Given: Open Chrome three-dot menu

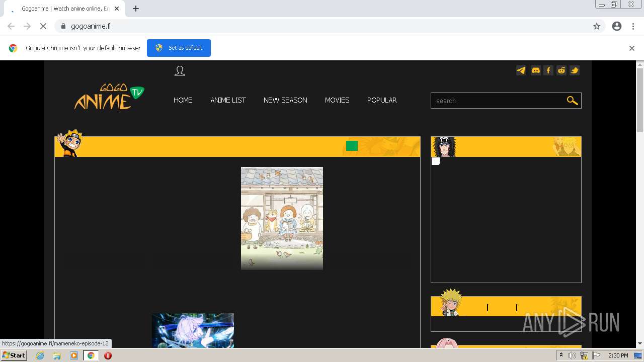Looking at the screenshot, I should [x=633, y=26].
